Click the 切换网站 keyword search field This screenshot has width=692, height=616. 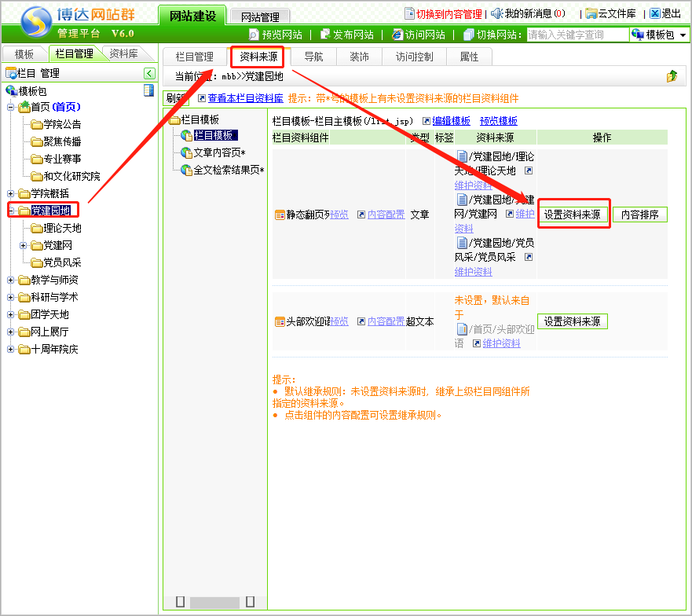tap(577, 35)
